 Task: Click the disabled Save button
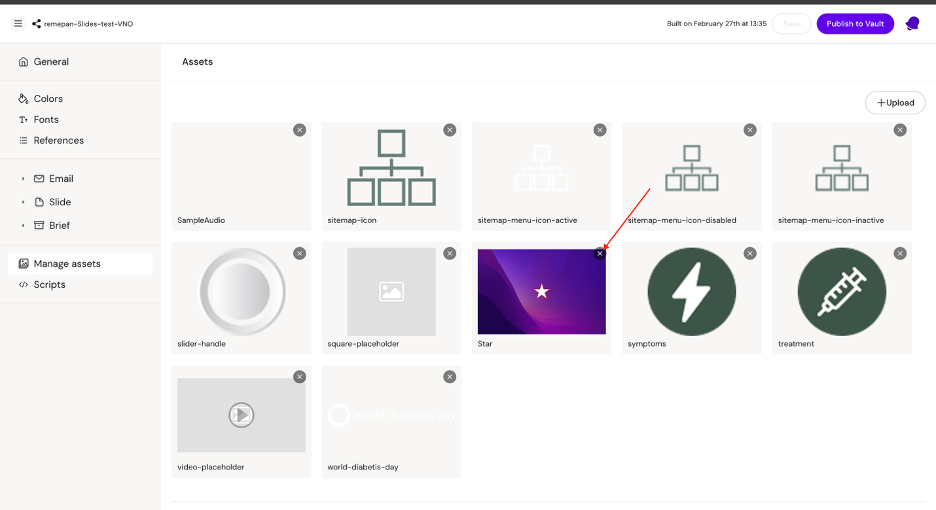point(791,24)
